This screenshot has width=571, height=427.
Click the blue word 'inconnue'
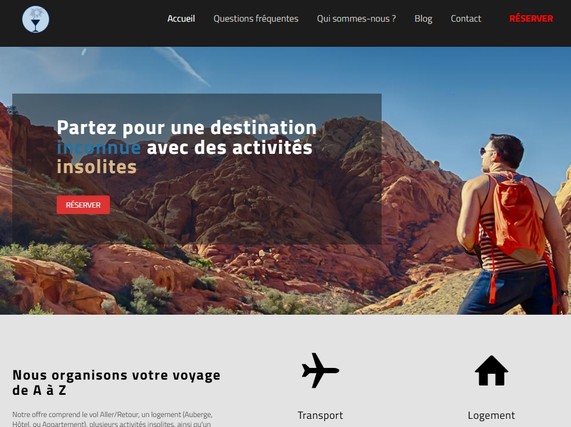point(99,148)
